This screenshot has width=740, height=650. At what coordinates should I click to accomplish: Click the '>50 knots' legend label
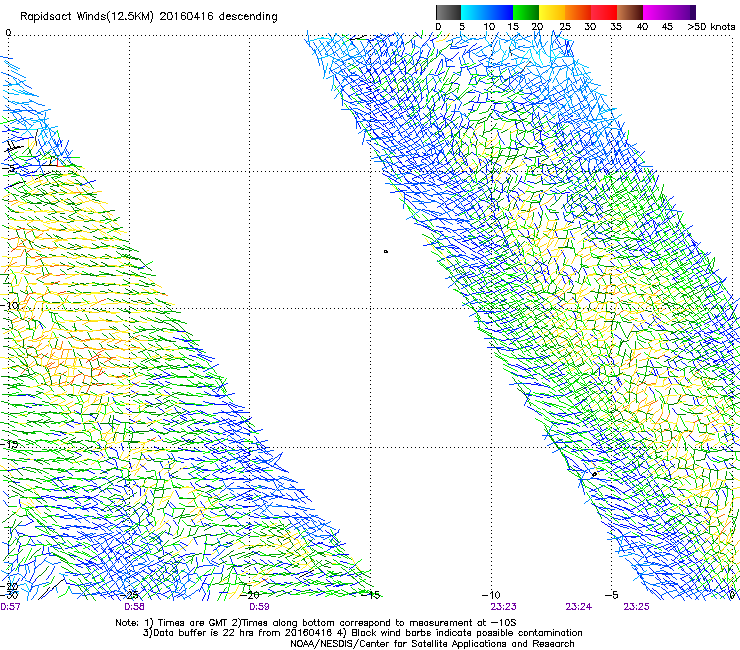coord(711,27)
